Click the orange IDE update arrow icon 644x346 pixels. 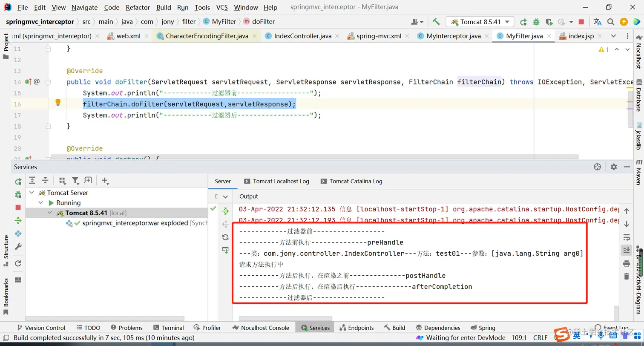(x=624, y=22)
